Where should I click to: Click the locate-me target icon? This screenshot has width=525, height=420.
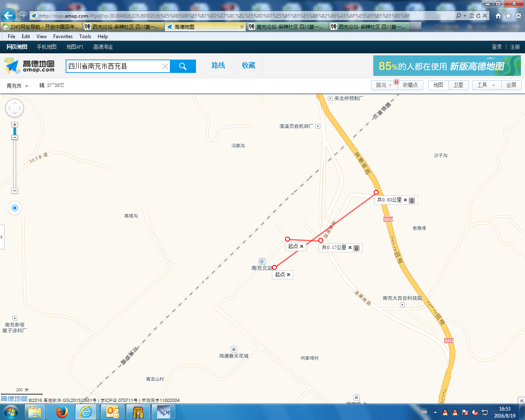[15, 208]
